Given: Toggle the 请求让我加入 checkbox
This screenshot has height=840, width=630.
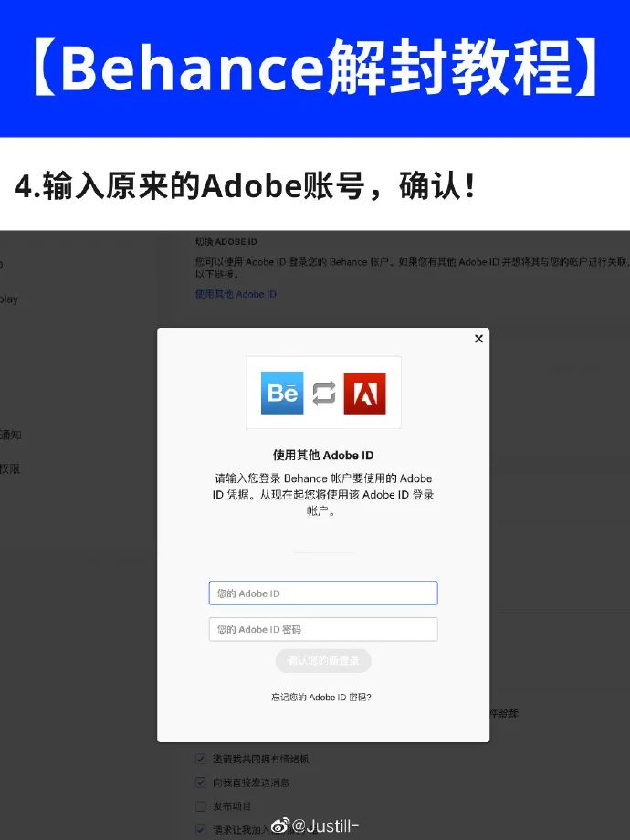Looking at the screenshot, I should point(201,829).
